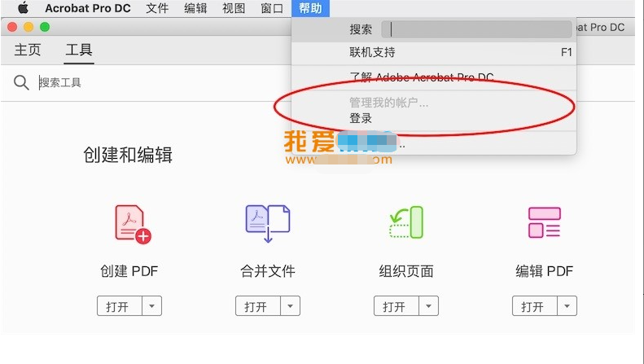
Task: Maximize the window with green button
Action: tap(45, 27)
